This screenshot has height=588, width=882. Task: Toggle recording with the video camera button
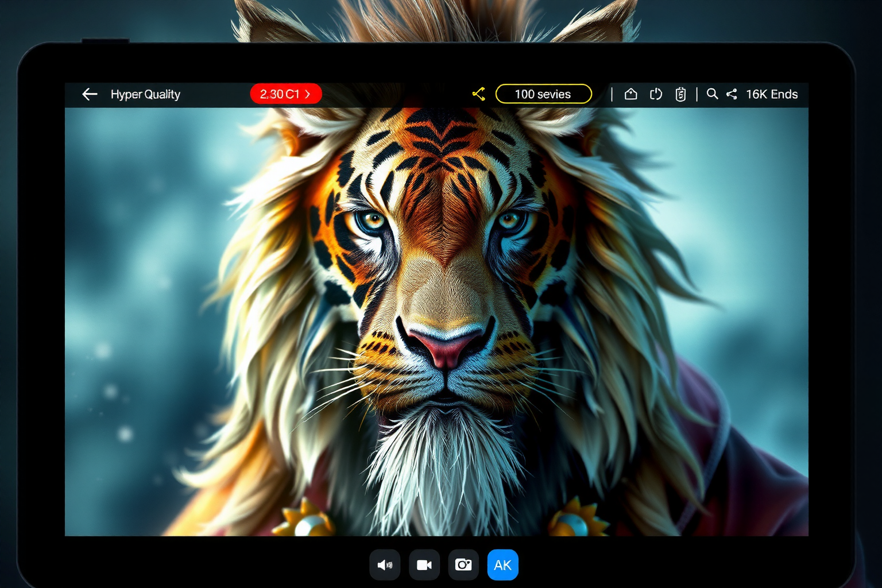tap(424, 565)
